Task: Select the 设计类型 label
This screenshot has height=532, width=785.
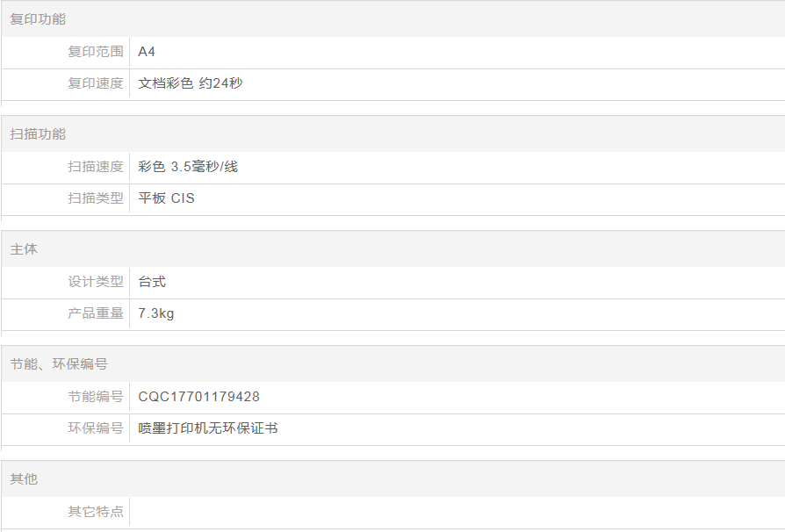Action: pyautogui.click(x=96, y=282)
